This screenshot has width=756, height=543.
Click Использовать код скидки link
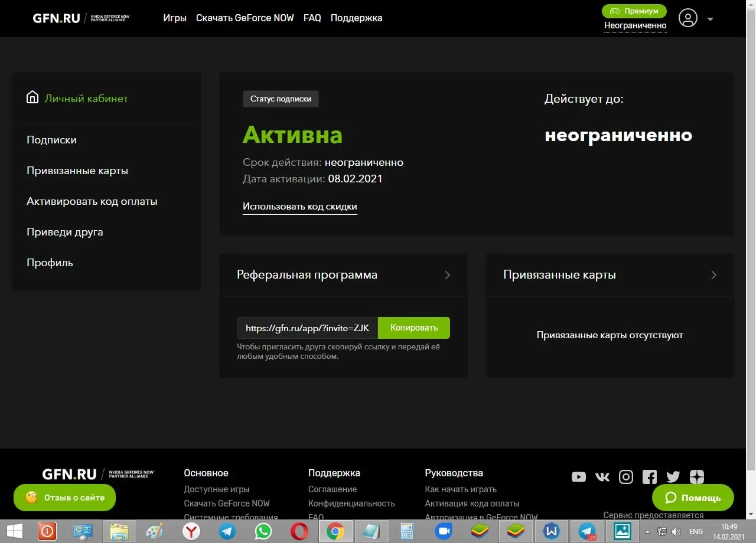point(300,207)
